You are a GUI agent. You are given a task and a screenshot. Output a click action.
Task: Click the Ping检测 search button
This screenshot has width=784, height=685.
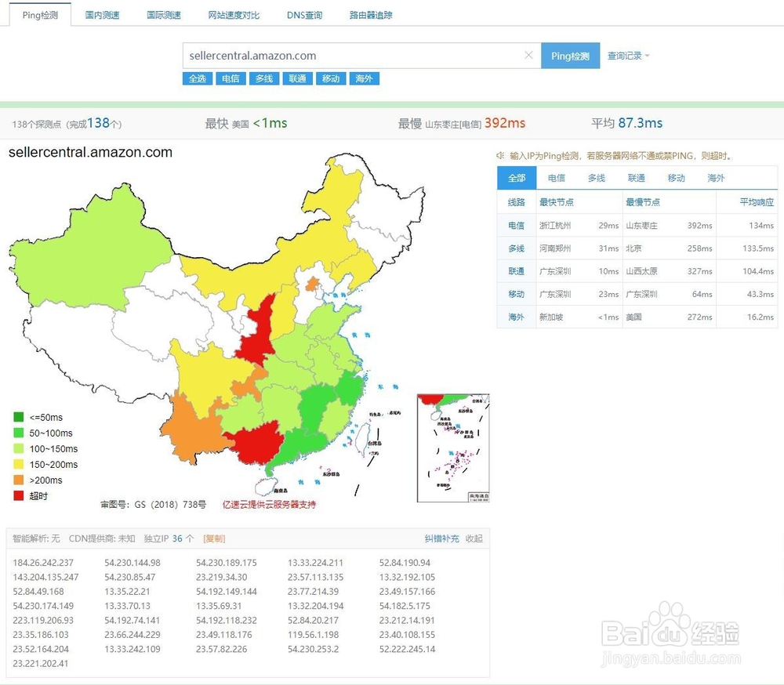click(x=571, y=56)
